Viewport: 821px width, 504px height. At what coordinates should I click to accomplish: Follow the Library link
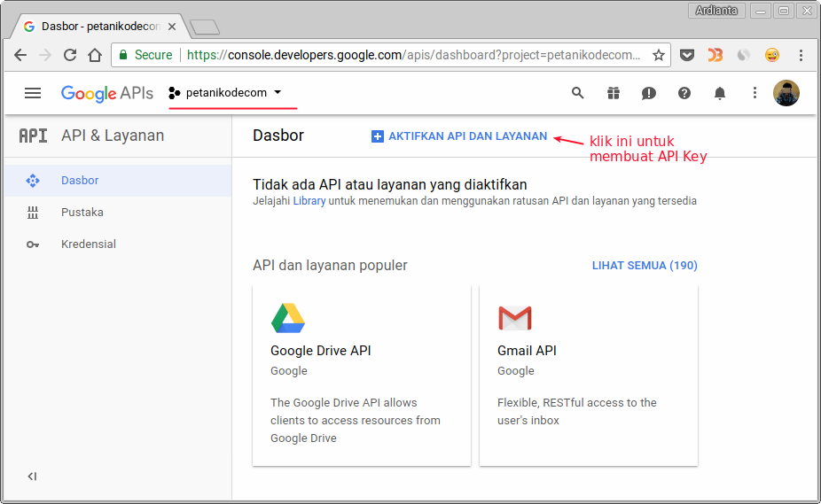pyautogui.click(x=309, y=201)
